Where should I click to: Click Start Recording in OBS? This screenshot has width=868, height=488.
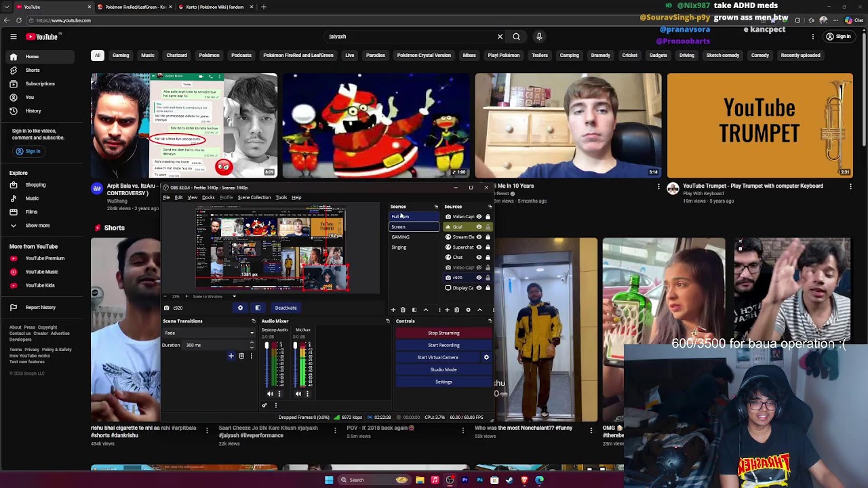[443, 345]
